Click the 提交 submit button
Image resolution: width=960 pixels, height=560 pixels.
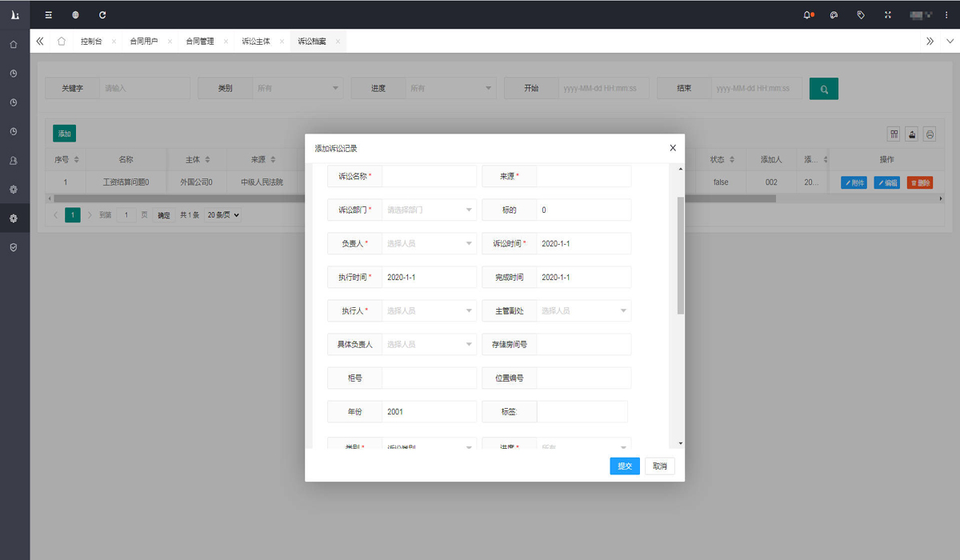tap(624, 466)
